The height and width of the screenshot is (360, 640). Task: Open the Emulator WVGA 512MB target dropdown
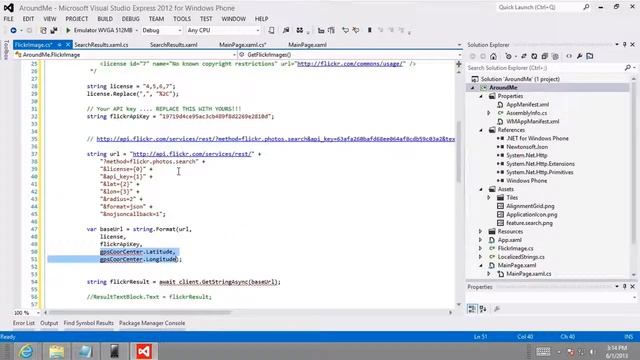[x=137, y=30]
